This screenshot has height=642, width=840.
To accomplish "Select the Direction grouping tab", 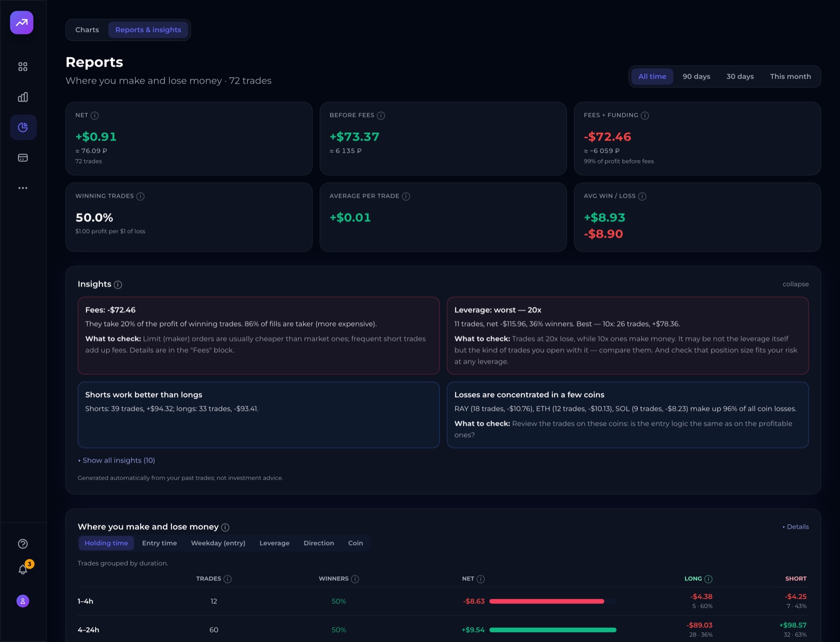I will 319,543.
